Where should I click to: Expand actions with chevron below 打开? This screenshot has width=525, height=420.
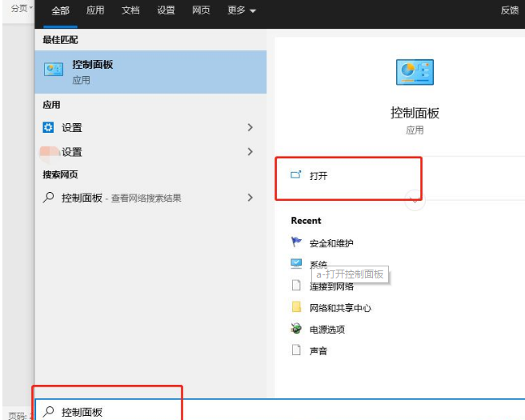click(415, 200)
